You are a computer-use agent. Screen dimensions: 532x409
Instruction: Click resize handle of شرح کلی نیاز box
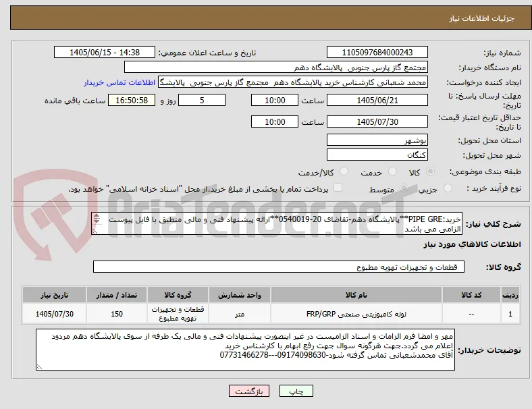tap(95, 231)
